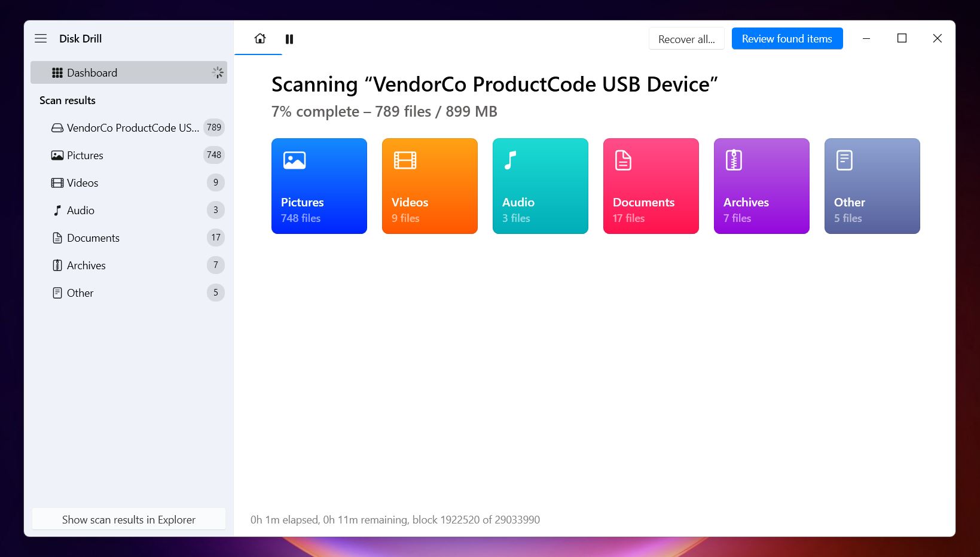This screenshot has width=980, height=557.
Task: Open the Documents 17 files tile
Action: [x=651, y=186]
